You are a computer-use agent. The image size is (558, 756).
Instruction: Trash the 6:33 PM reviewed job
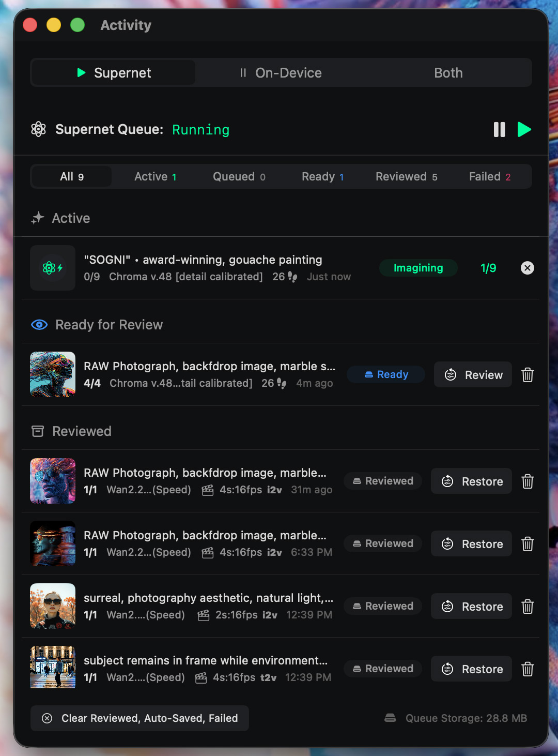[x=527, y=544]
